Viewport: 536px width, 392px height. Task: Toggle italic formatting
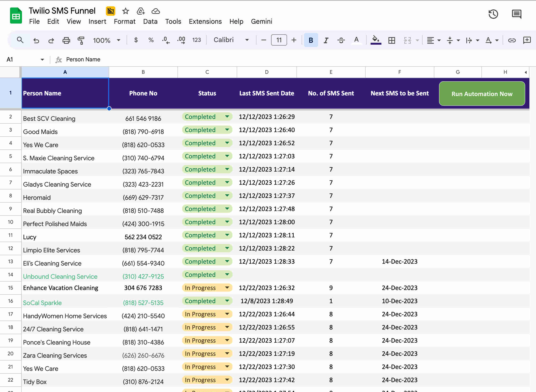(326, 40)
